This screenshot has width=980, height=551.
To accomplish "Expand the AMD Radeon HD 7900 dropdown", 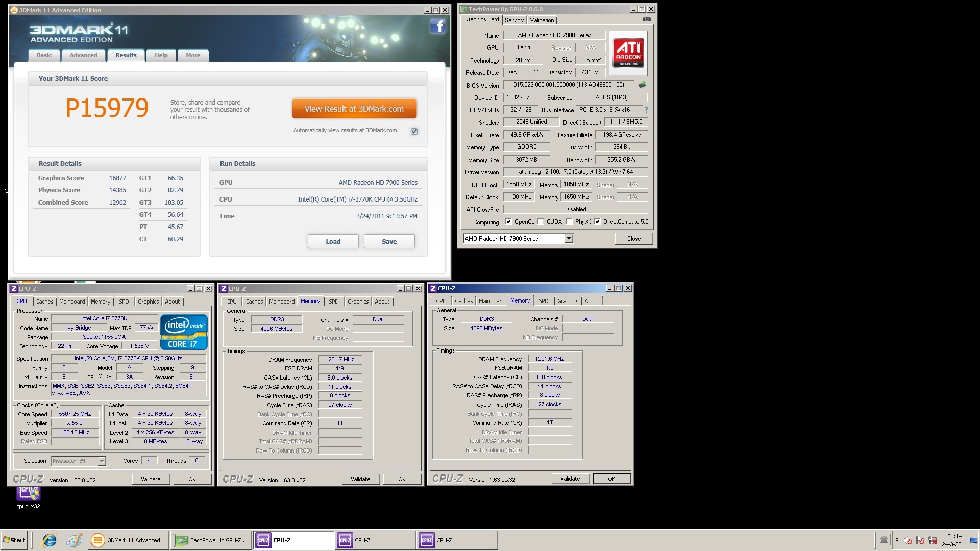I will (x=569, y=239).
